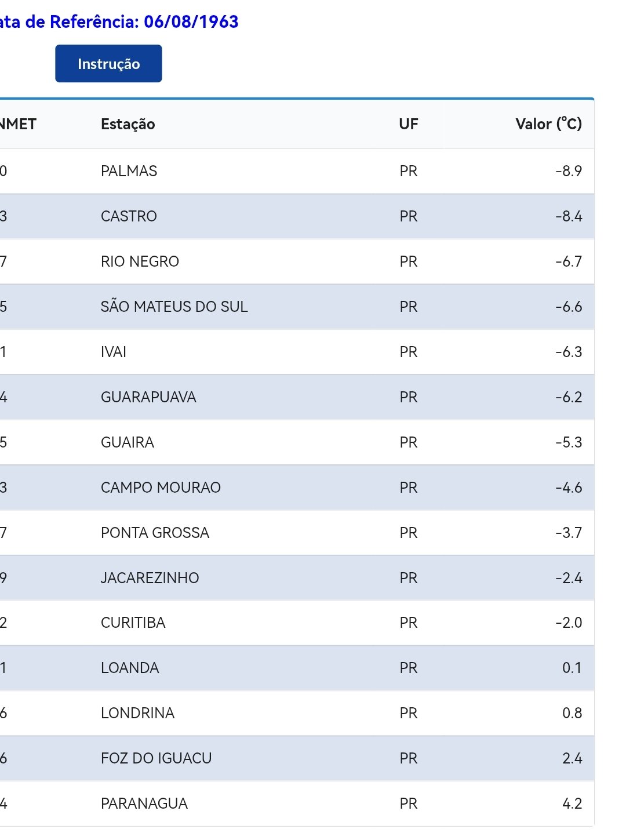Select the LOANDA station row
Image resolution: width=626 pixels, height=840 pixels.
point(297,668)
